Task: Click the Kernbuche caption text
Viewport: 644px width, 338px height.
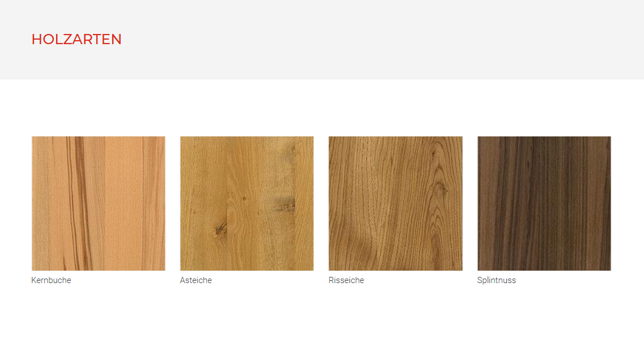Action: point(52,280)
